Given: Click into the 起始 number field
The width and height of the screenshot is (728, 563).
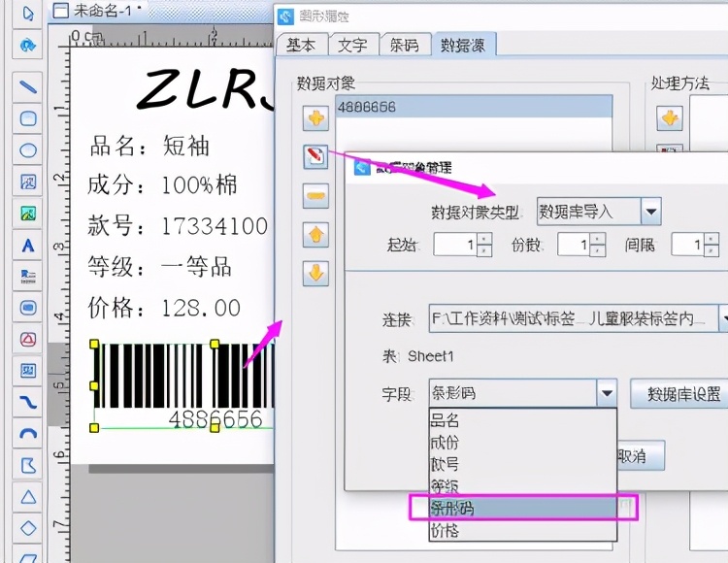Looking at the screenshot, I should [455, 245].
